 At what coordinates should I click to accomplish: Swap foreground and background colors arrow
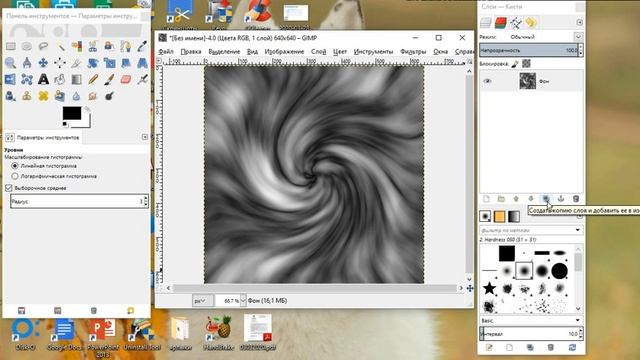point(87,110)
